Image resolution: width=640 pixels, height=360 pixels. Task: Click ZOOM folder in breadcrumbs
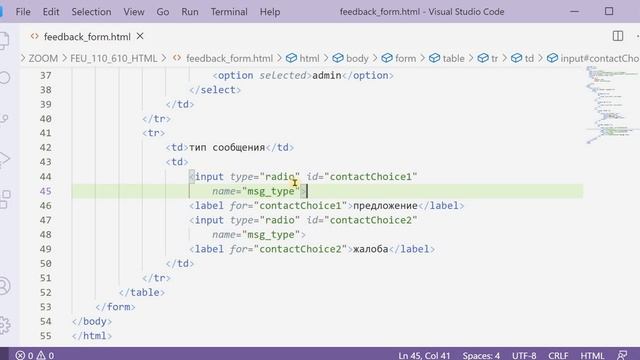point(43,58)
